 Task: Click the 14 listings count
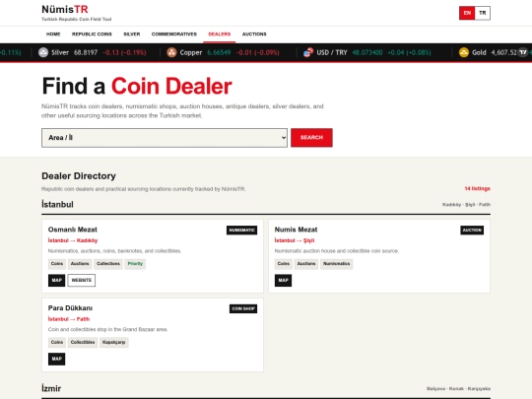pos(477,188)
